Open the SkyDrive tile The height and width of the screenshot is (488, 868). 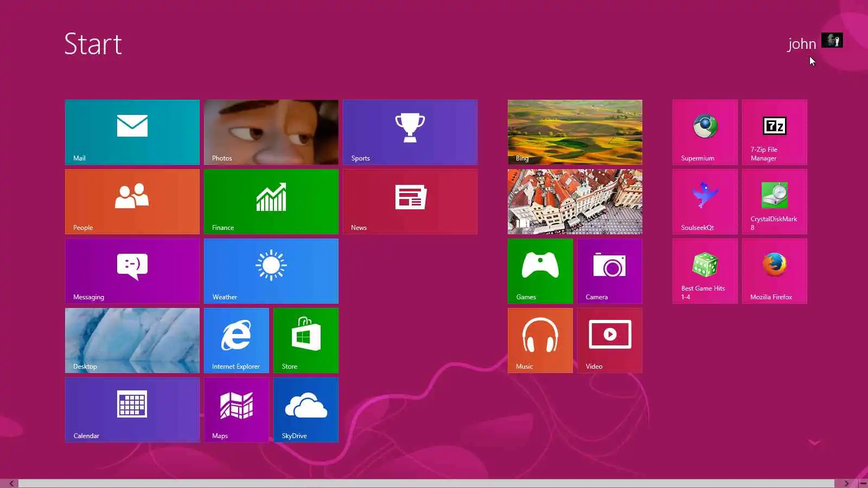pos(306,410)
